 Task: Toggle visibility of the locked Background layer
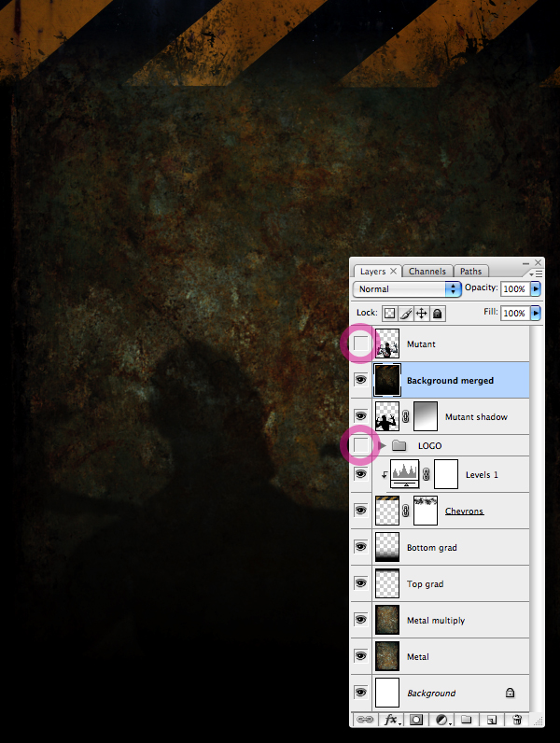(360, 693)
